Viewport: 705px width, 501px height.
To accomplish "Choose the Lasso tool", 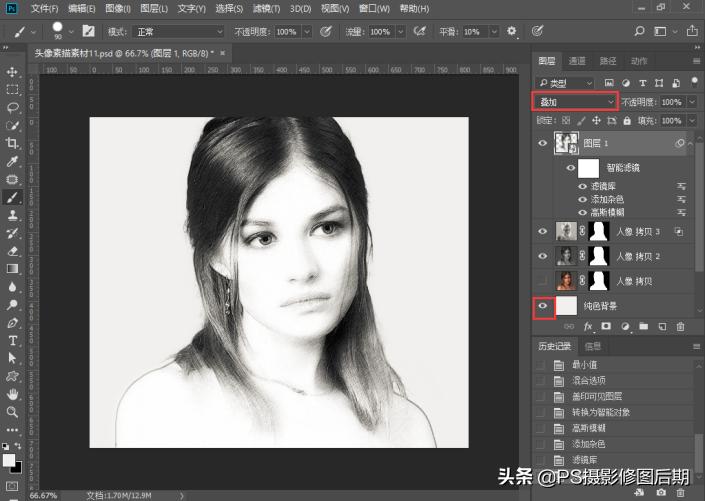I will pos(13,107).
